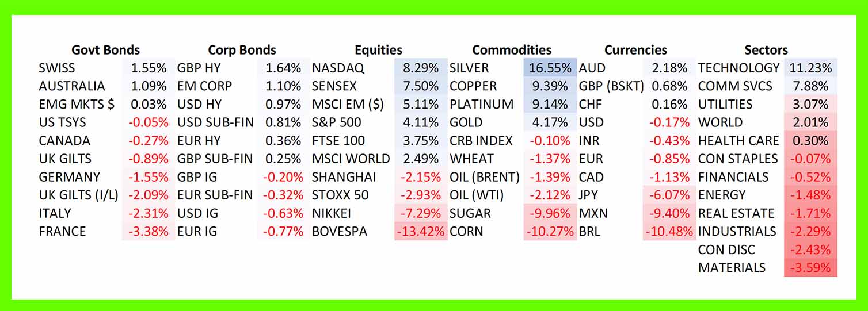
Task: Click the SILVER 16.55% shaded cell
Action: click(x=550, y=68)
